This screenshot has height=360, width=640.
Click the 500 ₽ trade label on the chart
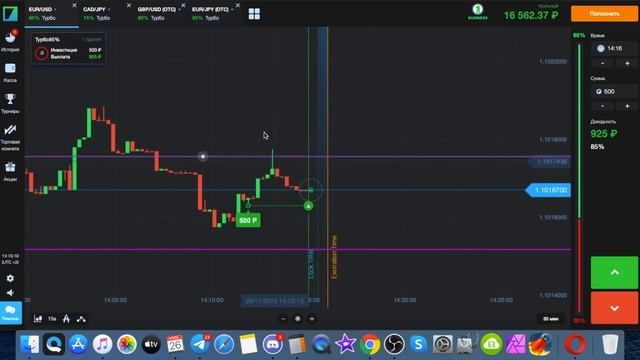(248, 220)
